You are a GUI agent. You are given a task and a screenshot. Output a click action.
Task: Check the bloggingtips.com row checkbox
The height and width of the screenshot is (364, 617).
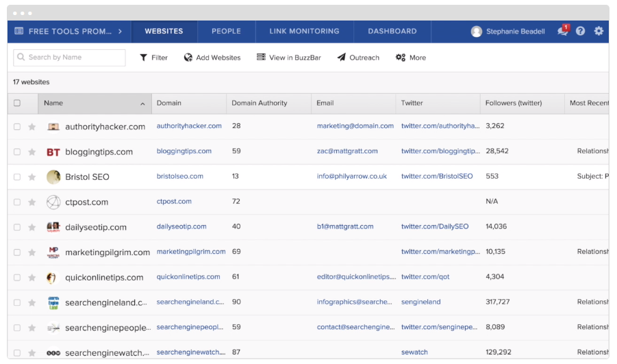(17, 152)
